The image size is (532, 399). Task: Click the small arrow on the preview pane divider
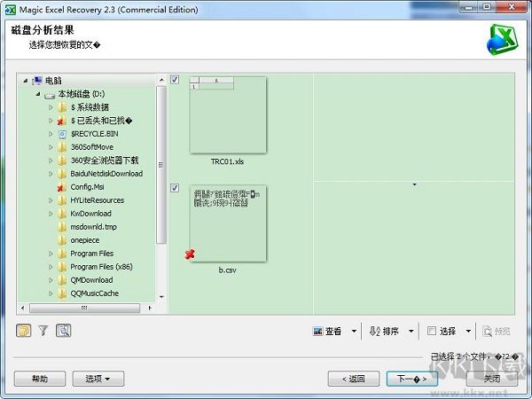tap(414, 184)
